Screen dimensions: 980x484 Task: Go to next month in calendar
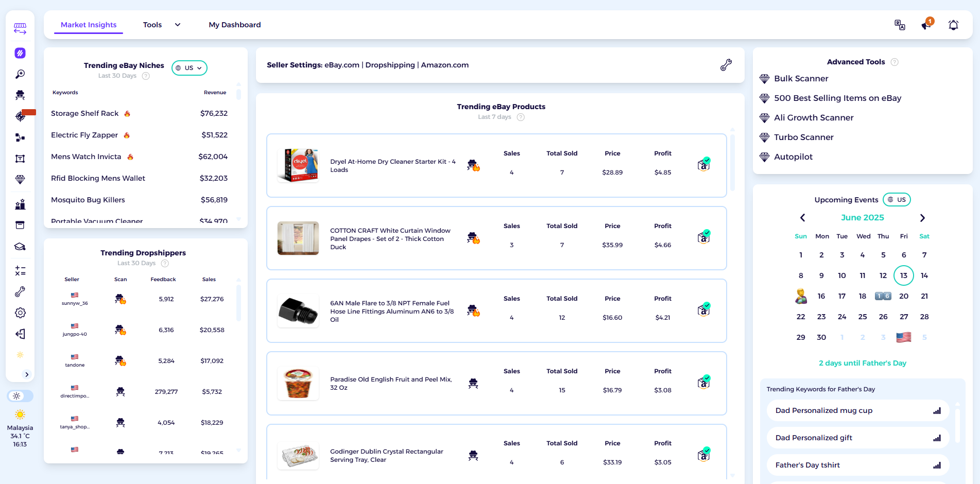click(x=922, y=218)
